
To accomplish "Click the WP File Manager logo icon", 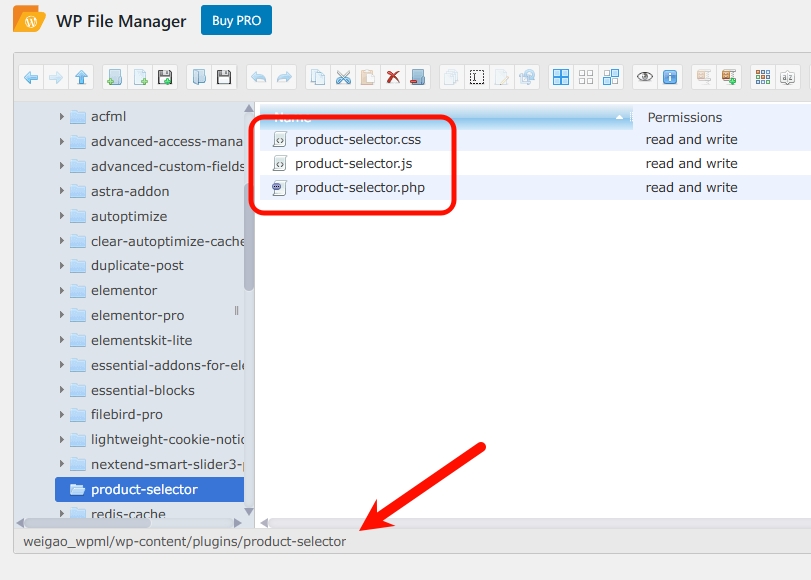I will [29, 19].
